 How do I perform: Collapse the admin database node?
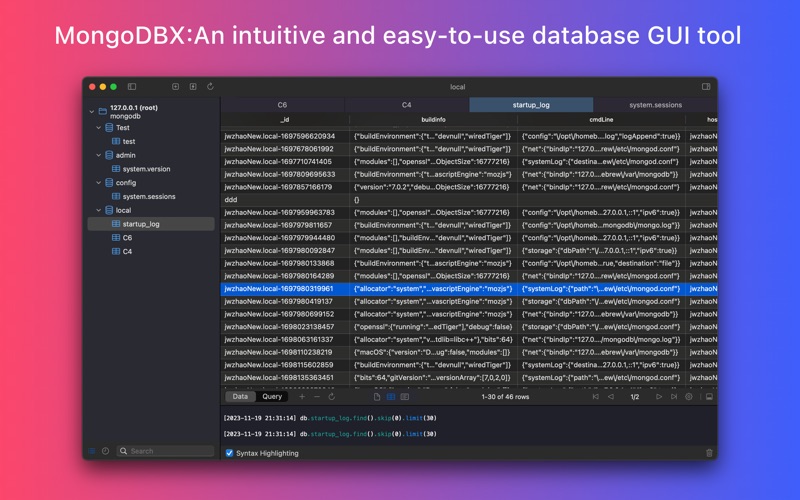click(x=98, y=155)
